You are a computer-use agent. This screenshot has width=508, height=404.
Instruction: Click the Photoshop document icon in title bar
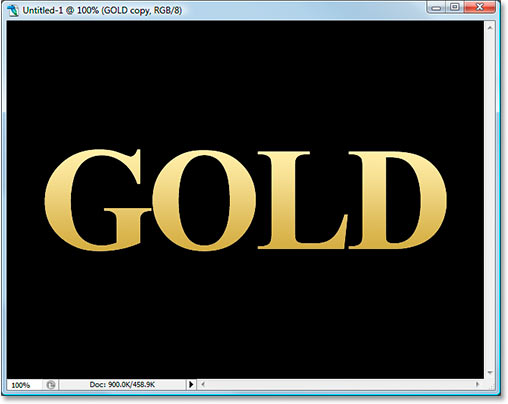tap(13, 10)
